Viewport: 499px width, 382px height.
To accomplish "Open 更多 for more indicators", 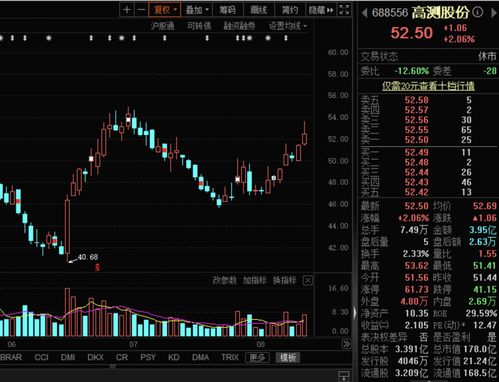I will click(257, 358).
